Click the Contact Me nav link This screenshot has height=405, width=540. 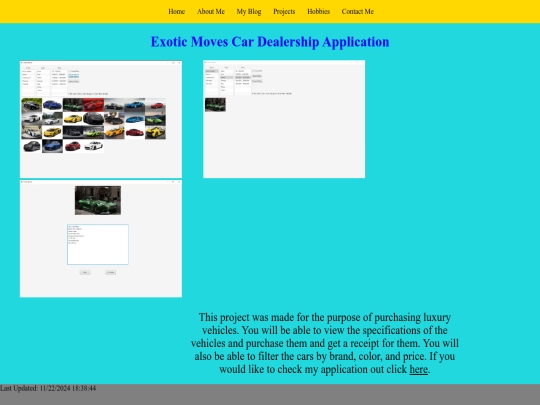pyautogui.click(x=357, y=11)
